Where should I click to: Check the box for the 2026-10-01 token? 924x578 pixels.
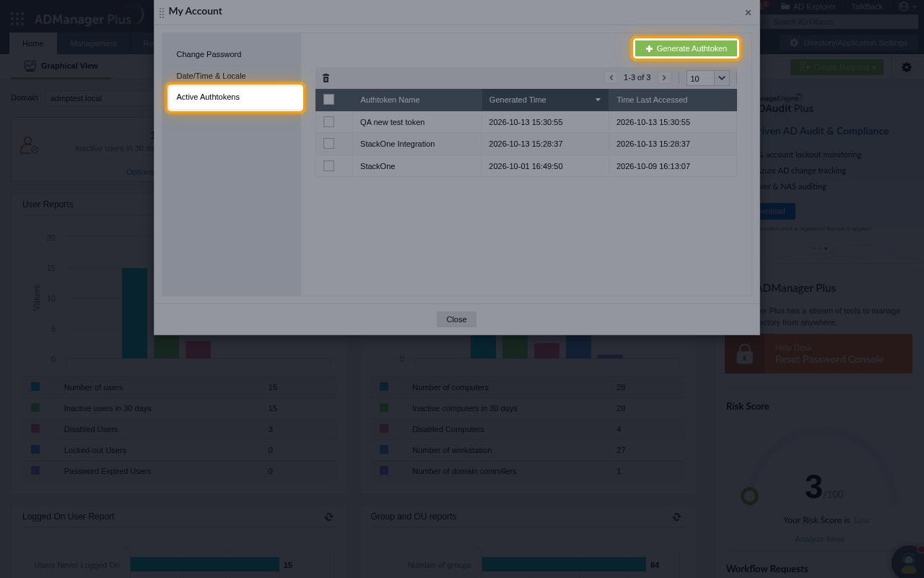328,166
